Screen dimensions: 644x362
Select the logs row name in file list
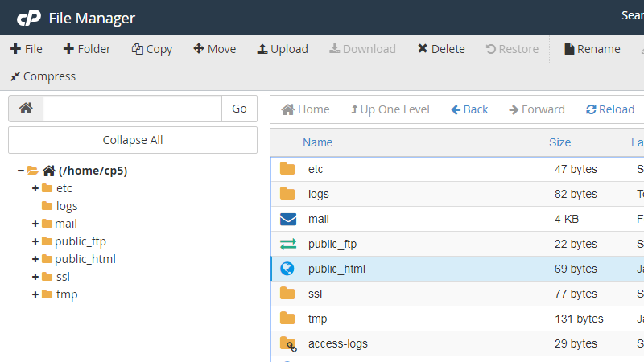(x=319, y=194)
